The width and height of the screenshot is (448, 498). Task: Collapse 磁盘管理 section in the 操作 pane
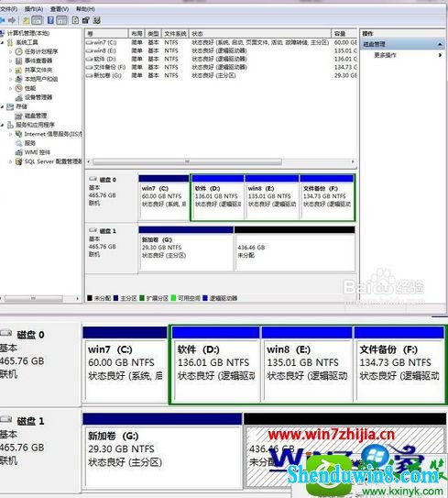440,44
